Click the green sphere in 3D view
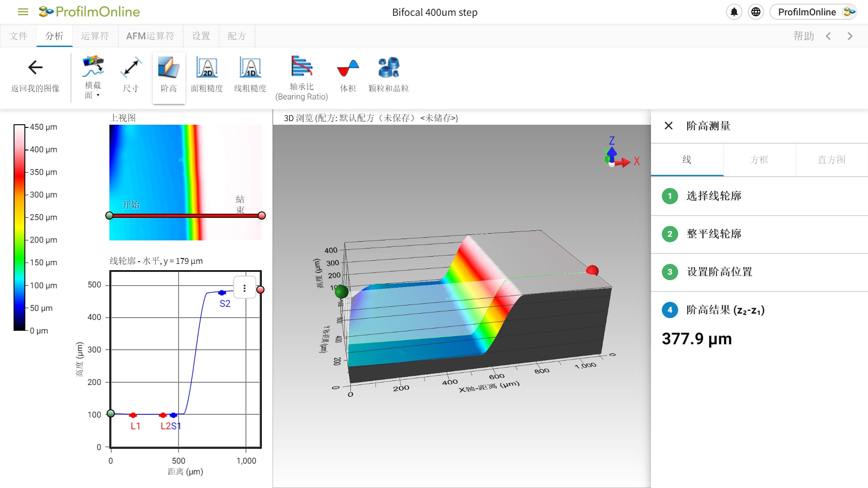Screen dimensions: 868x488 342,292
